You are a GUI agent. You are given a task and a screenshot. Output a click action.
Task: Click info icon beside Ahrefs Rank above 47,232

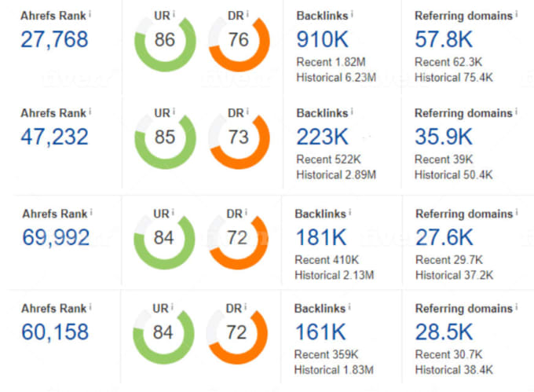tap(91, 112)
